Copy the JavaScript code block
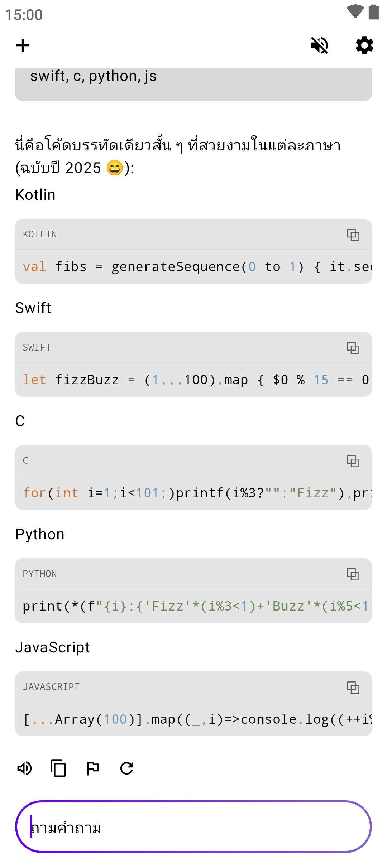Viewport: 387px width, 868px height. [353, 687]
